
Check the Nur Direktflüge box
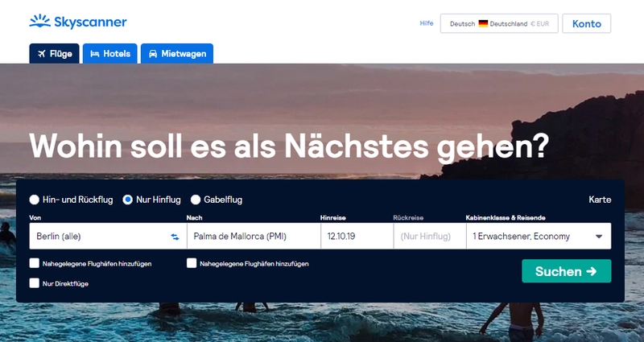pyautogui.click(x=35, y=283)
